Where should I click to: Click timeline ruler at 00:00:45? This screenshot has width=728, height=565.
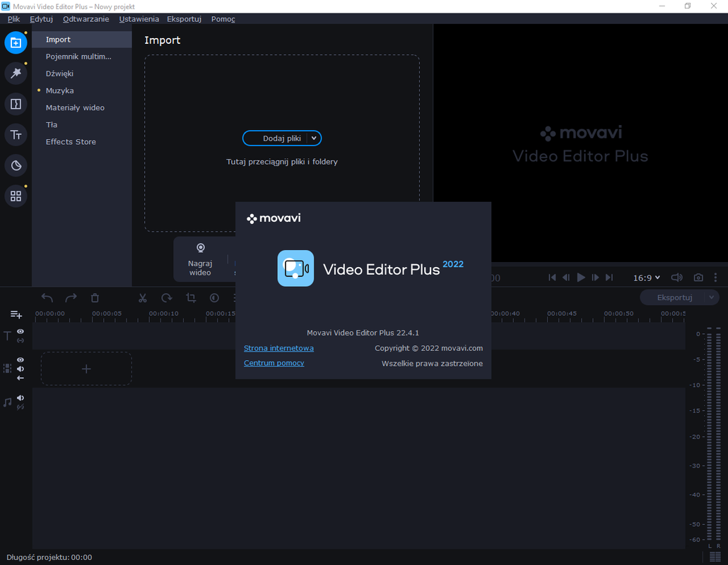click(x=562, y=314)
